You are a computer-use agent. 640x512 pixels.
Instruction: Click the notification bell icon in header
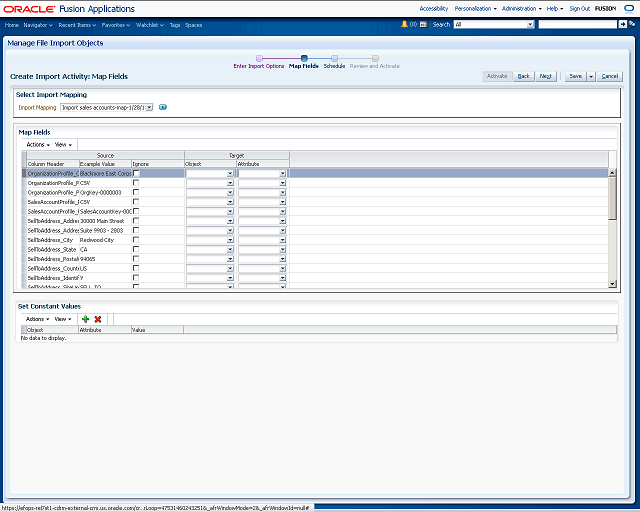tap(404, 24)
